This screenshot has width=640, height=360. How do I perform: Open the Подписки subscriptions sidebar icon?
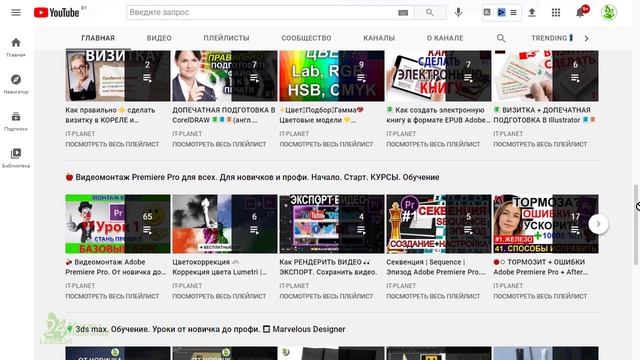pos(16,117)
